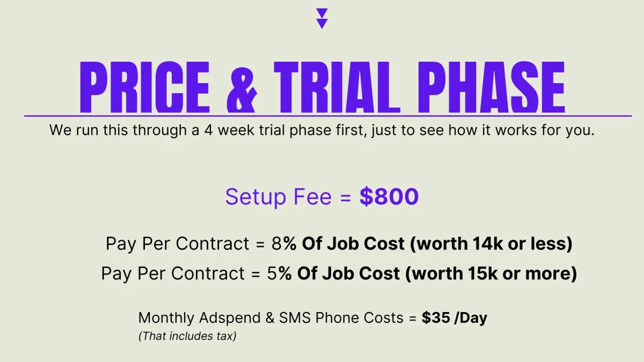Viewport: 644px width, 362px height.
Task: Click the 'Setup Fee =' label
Action: 288,197
